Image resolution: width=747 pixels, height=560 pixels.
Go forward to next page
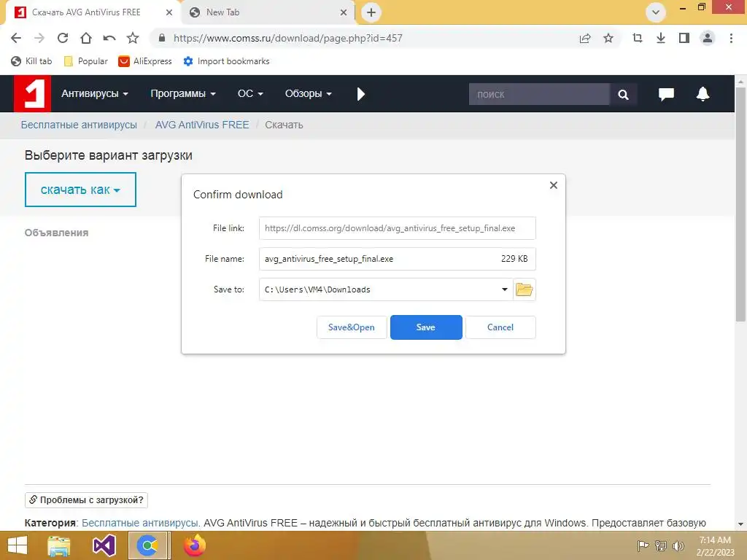pyautogui.click(x=39, y=38)
